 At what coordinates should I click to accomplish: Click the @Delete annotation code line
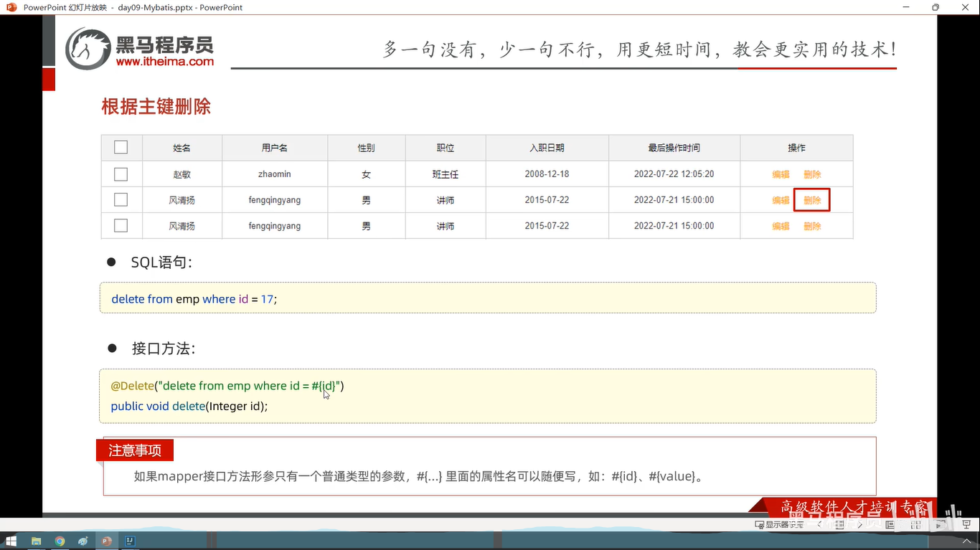[227, 386]
